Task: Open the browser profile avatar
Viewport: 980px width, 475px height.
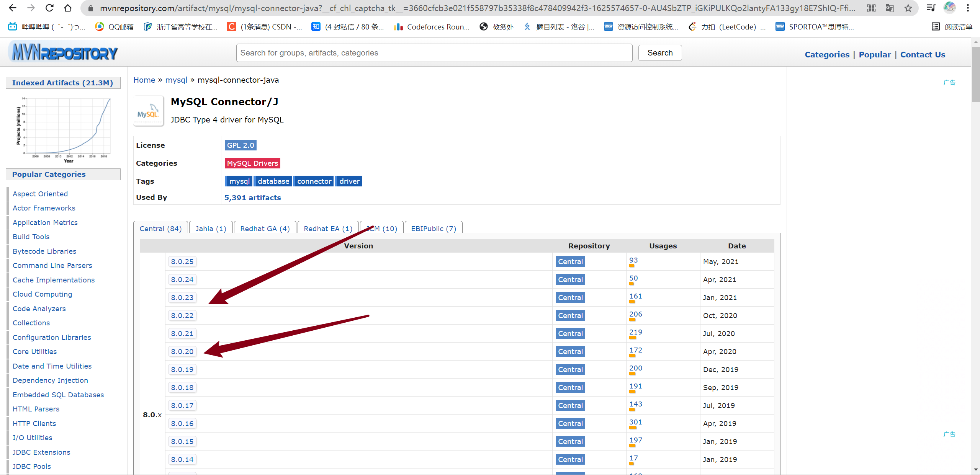Action: [x=949, y=8]
